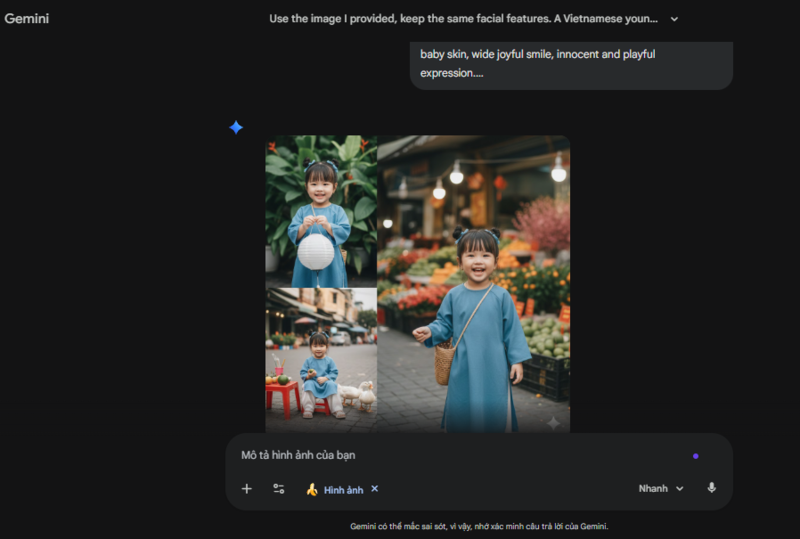Open the Nhanh model selector dropdown
The width and height of the screenshot is (800, 539).
pos(660,489)
